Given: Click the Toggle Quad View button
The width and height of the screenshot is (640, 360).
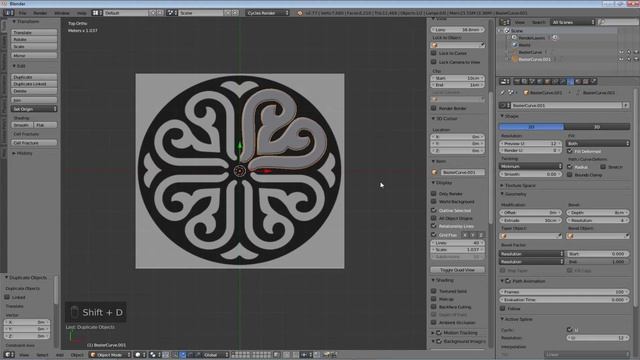Looking at the screenshot, I should 458,270.
